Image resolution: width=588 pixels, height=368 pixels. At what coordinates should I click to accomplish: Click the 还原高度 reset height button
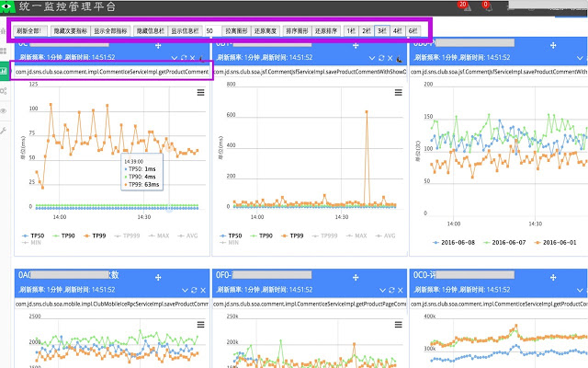266,30
